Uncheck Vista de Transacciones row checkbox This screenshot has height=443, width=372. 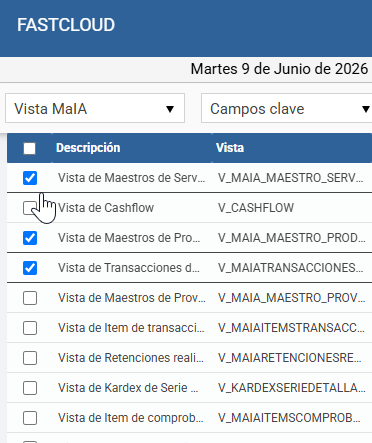(30, 268)
